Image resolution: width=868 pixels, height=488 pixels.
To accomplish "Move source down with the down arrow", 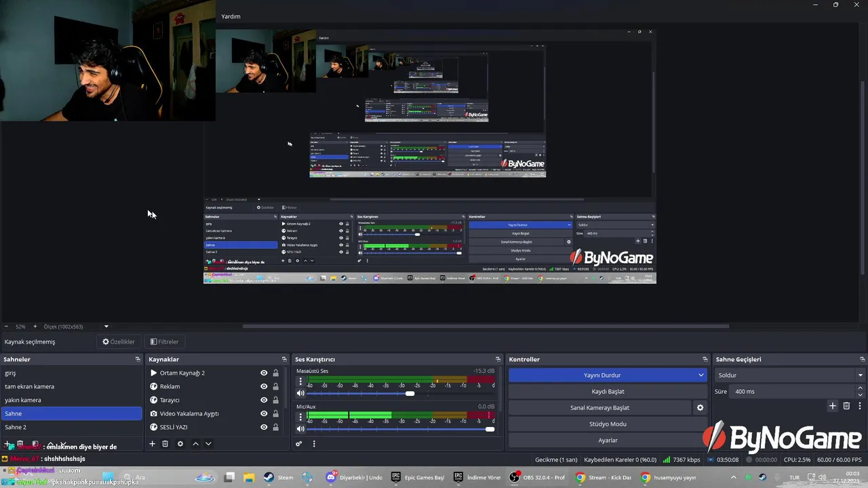I will (x=208, y=444).
